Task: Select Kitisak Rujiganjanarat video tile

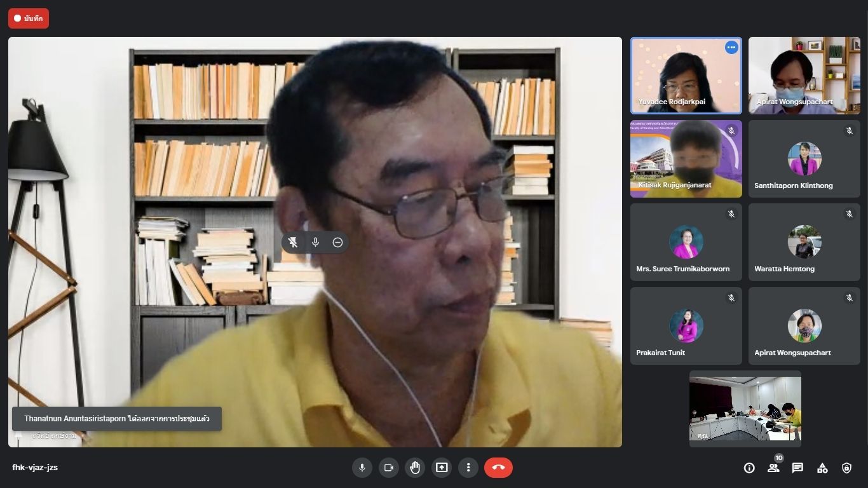Action: pyautogui.click(x=686, y=159)
